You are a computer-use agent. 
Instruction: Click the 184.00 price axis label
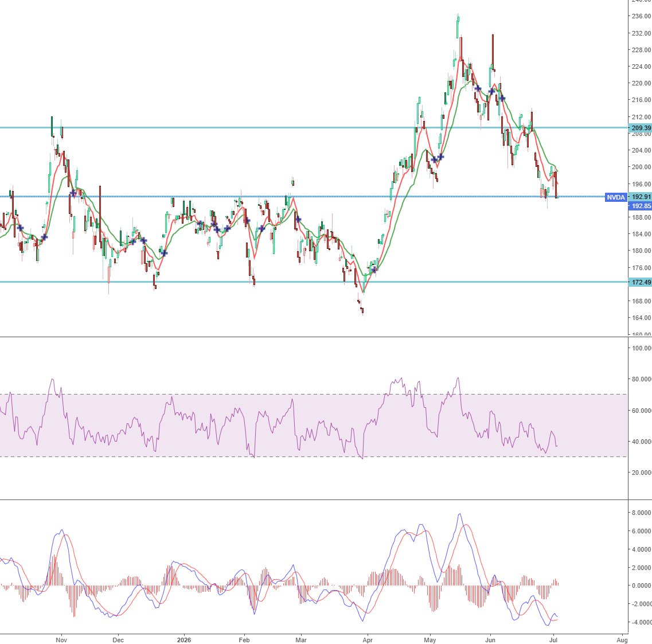[641, 233]
